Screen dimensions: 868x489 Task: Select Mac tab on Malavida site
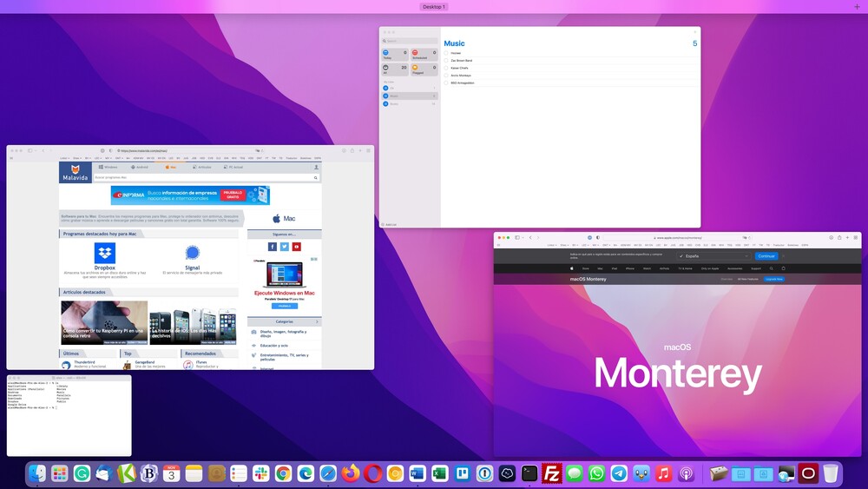(x=170, y=167)
